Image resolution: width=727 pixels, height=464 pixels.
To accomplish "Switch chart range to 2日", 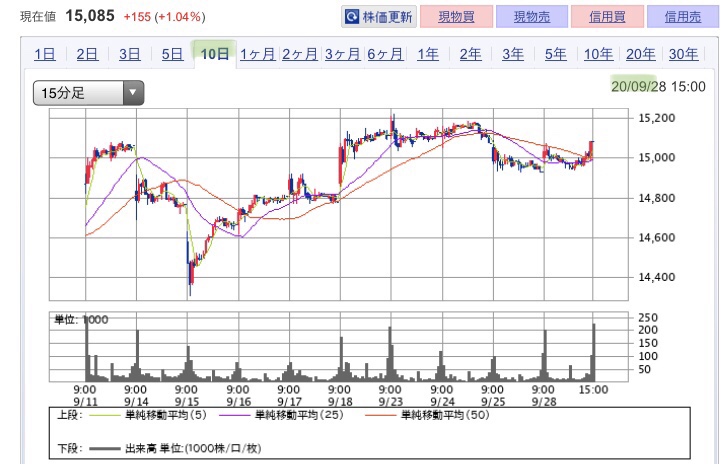I will point(87,54).
